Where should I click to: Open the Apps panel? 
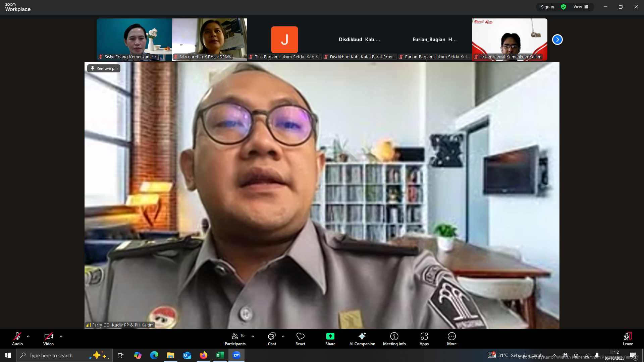pyautogui.click(x=424, y=339)
